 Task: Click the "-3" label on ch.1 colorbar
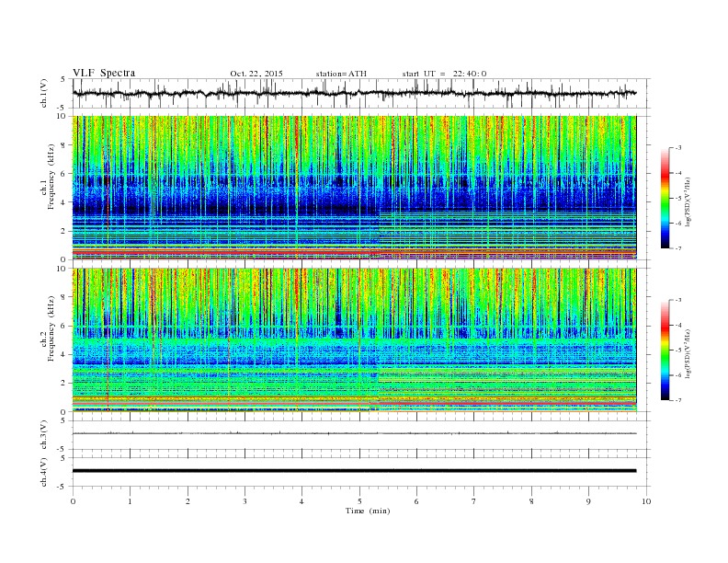point(678,148)
